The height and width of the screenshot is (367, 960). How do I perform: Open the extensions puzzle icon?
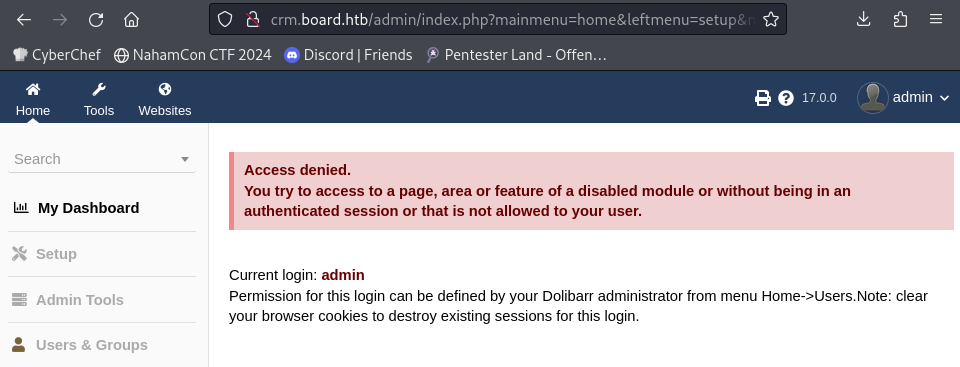pyautogui.click(x=900, y=19)
